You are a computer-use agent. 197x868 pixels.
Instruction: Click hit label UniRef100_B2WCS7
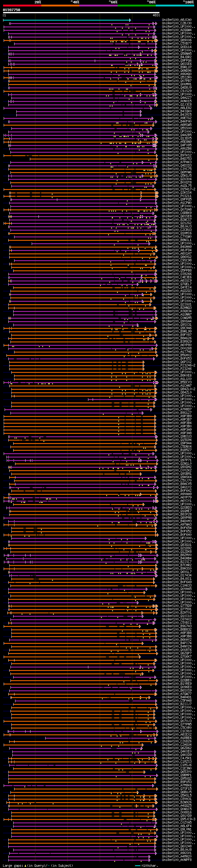point(177,220)
